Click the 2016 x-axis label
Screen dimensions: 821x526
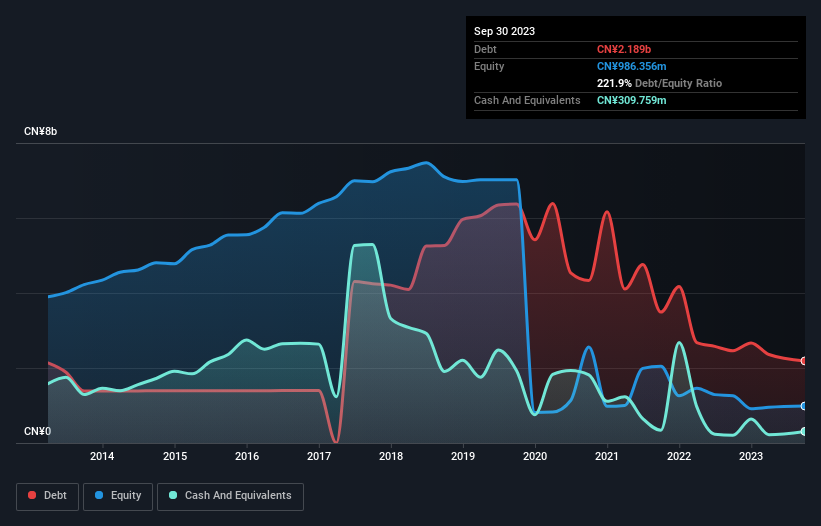tap(247, 456)
